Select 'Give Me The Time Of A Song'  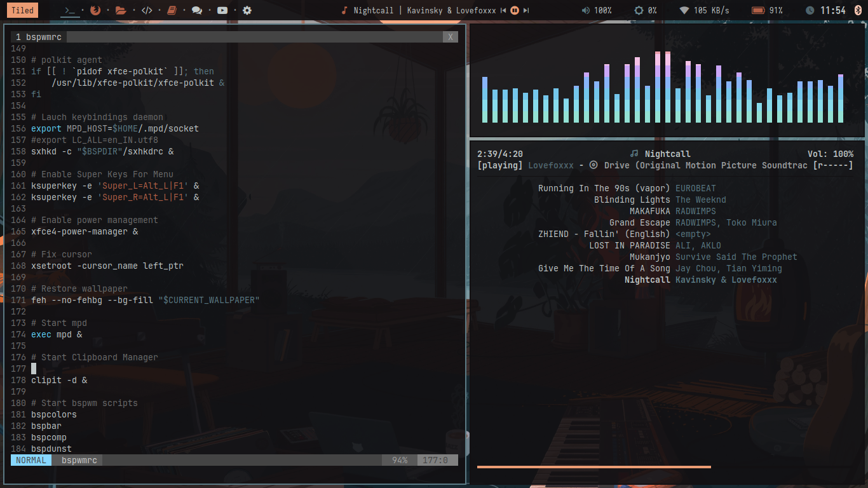(604, 268)
